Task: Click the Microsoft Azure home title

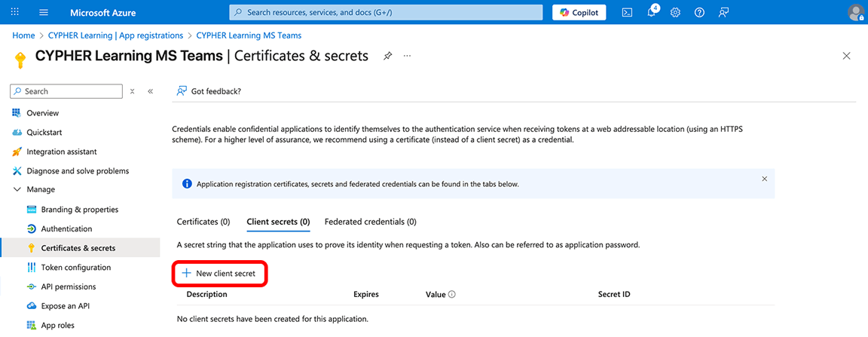Action: click(103, 12)
